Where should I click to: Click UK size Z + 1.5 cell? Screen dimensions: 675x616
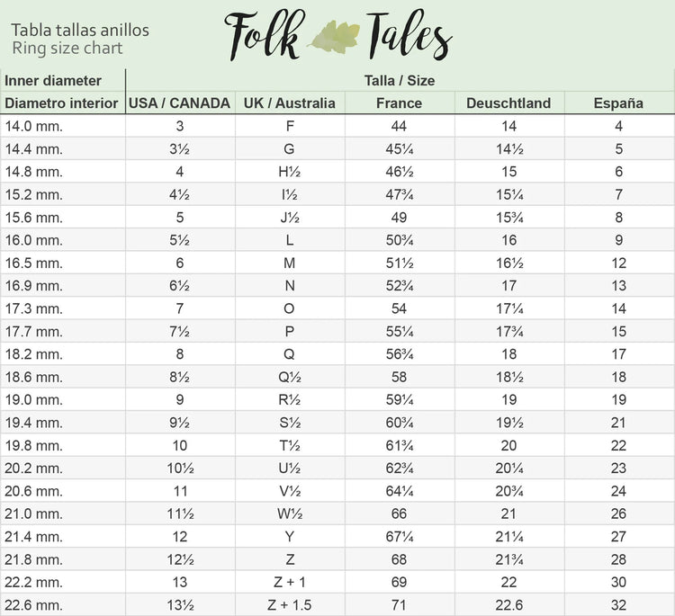pyautogui.click(x=289, y=605)
